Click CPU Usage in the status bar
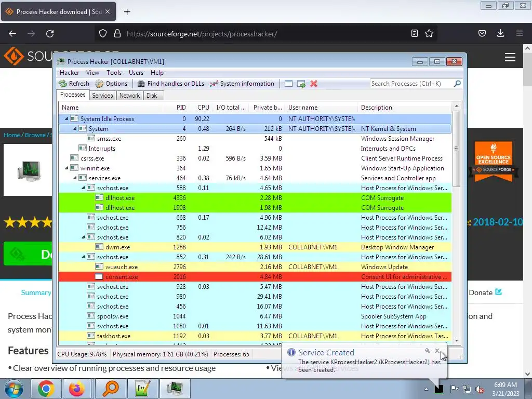 [x=82, y=354]
